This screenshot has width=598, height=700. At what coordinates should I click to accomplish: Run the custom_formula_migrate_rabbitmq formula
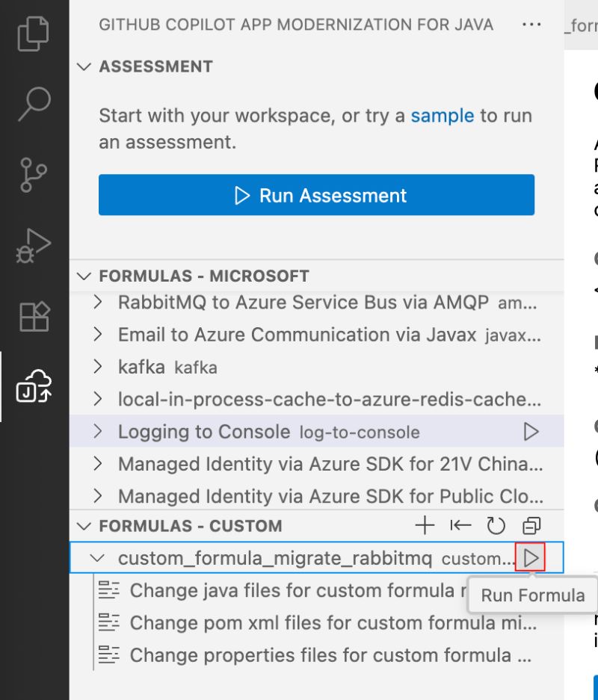point(531,557)
